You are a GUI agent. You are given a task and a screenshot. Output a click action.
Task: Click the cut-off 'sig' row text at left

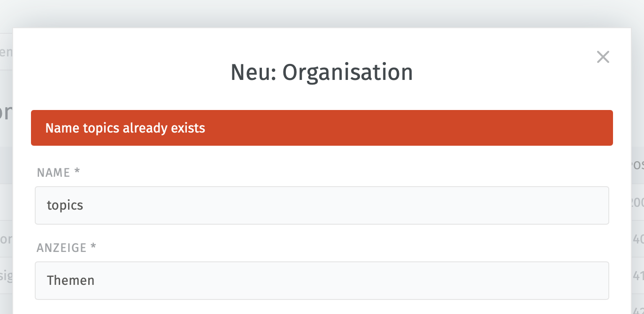point(6,275)
